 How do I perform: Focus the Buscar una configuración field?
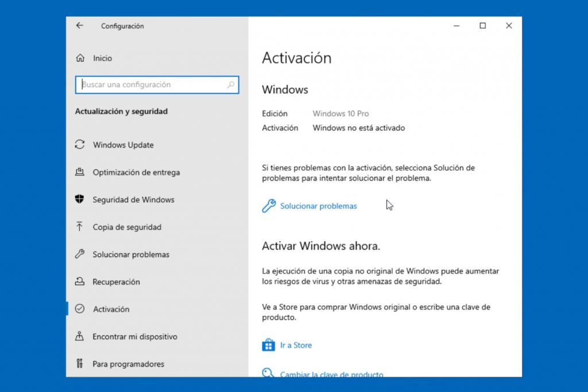(152, 85)
